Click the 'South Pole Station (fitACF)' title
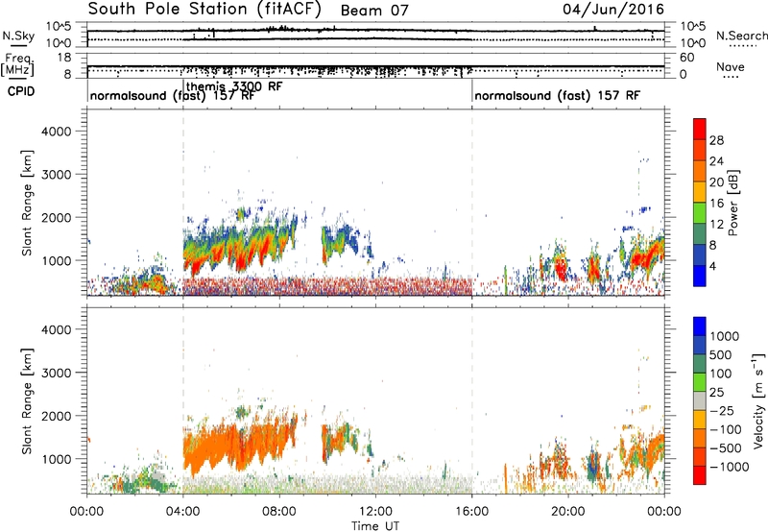Image resolution: width=768 pixels, height=532 pixels. coord(204,10)
